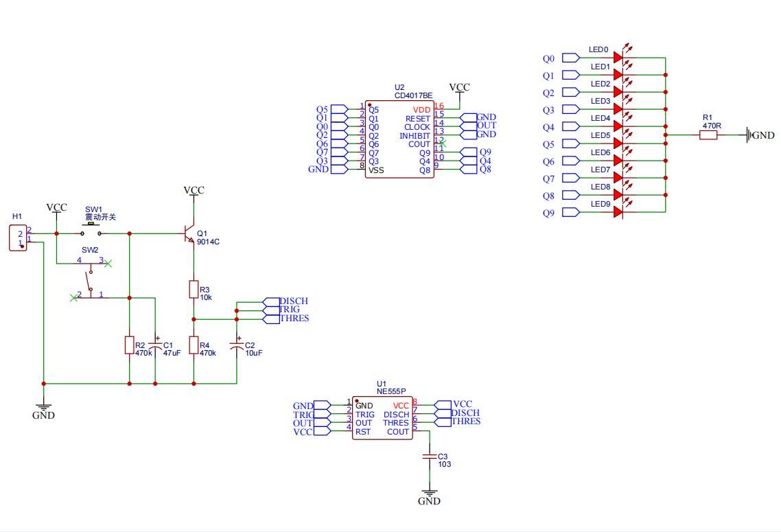This screenshot has height=532, width=781.
Task: Click the R4 470k resistor
Action: coord(194,345)
